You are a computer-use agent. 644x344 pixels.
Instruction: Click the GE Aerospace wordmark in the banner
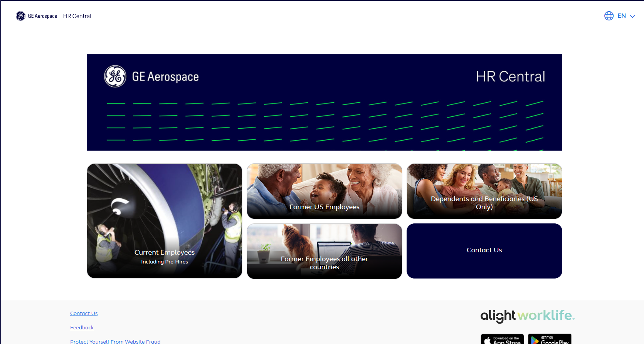click(x=165, y=77)
